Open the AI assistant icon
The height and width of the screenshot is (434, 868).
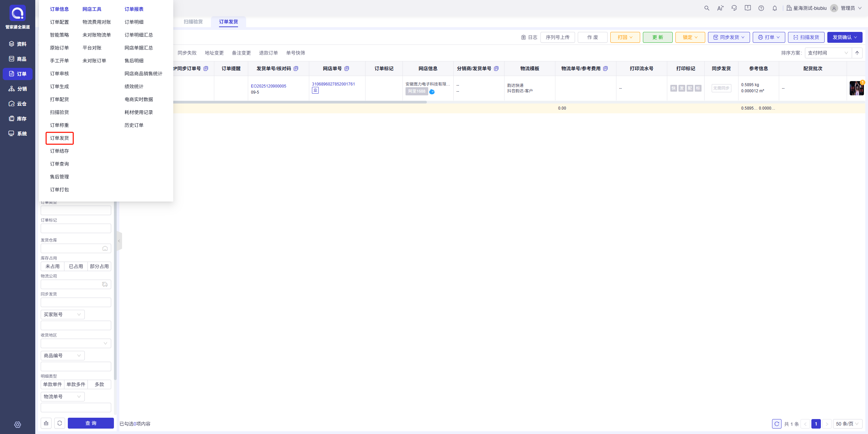pyautogui.click(x=720, y=8)
